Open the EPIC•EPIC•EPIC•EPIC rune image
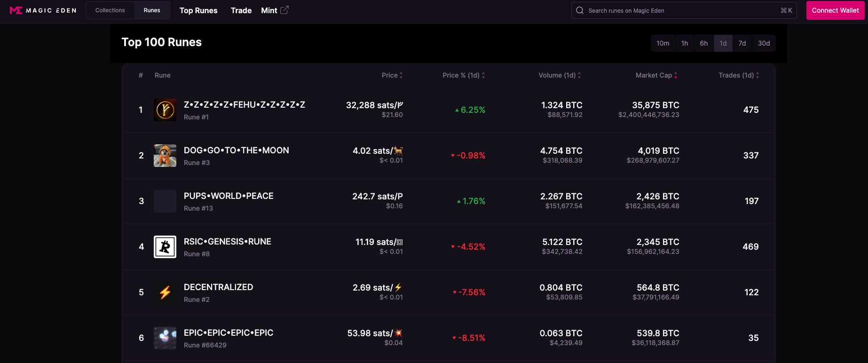The width and height of the screenshot is (868, 363). 165,338
